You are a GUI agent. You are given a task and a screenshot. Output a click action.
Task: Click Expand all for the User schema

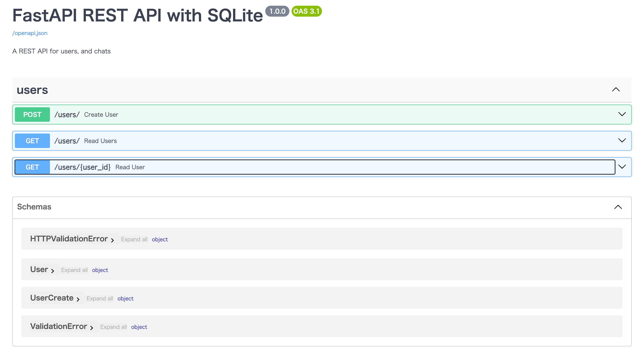tap(74, 270)
